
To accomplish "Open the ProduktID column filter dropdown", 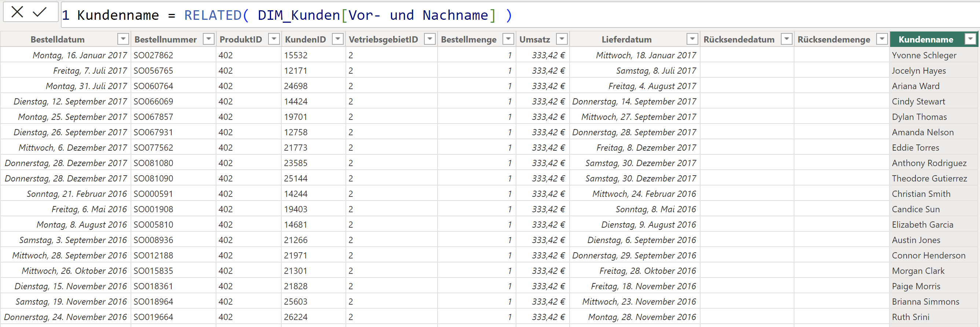I will point(274,39).
